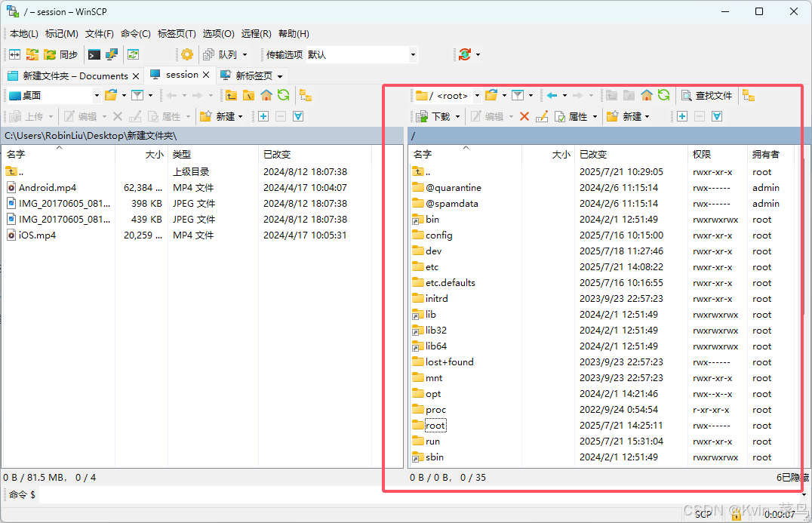
Task: Open remote panel filter dropdown arrow
Action: [x=531, y=95]
